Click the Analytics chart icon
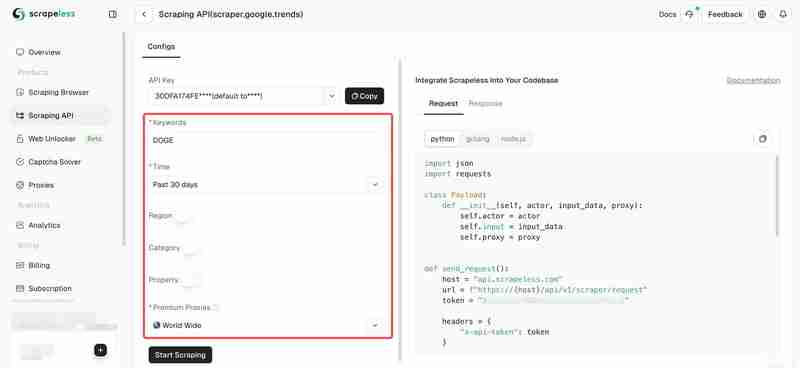 tap(20, 225)
